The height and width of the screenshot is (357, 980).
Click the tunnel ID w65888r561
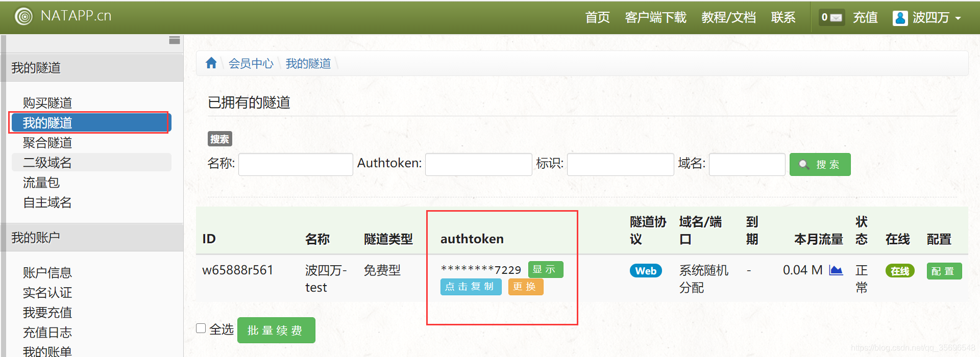238,270
